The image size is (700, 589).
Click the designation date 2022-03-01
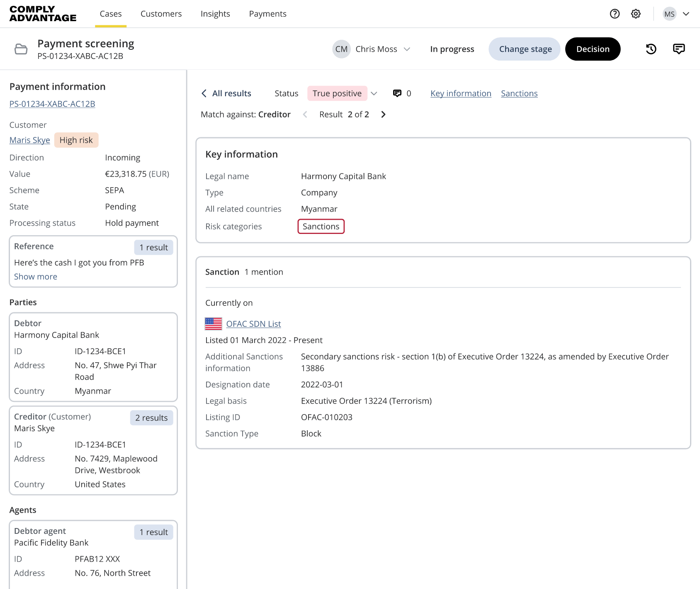322,385
